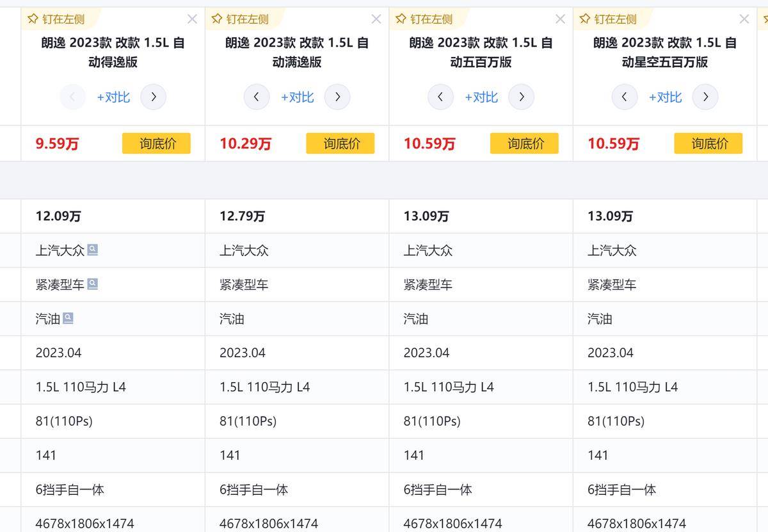Move the 自动满逸版 column left with its arrow

[x=257, y=97]
